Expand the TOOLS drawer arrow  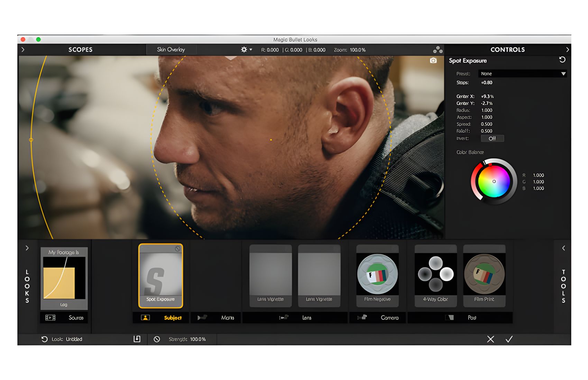(563, 248)
